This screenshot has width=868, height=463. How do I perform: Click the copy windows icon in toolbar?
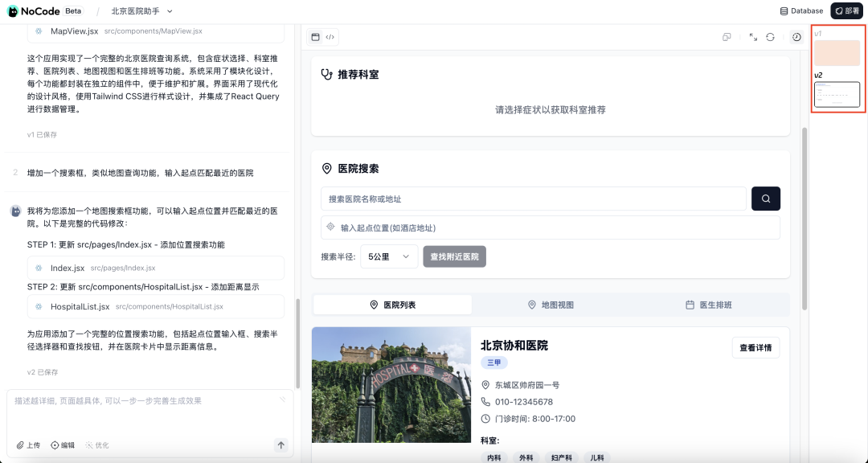[x=727, y=37]
